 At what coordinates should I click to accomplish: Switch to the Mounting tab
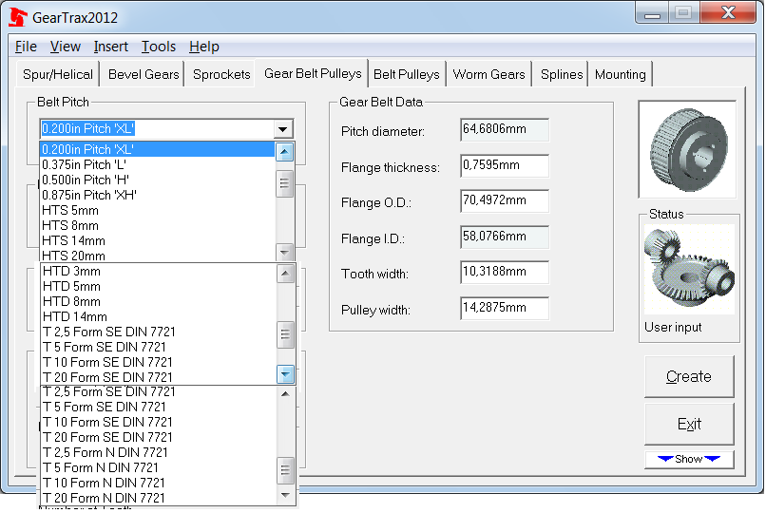(621, 74)
